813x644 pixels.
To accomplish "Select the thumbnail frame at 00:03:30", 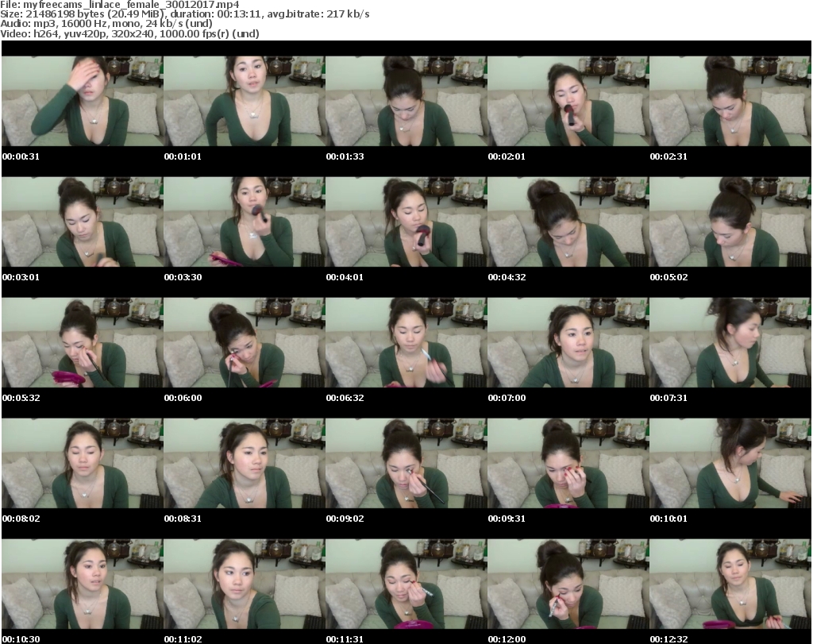I will 245,222.
